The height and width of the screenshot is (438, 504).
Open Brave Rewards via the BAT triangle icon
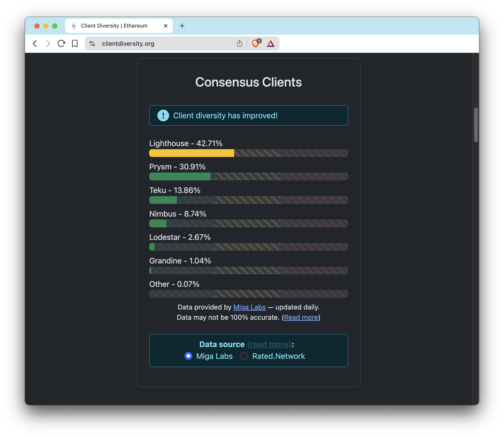click(x=271, y=44)
